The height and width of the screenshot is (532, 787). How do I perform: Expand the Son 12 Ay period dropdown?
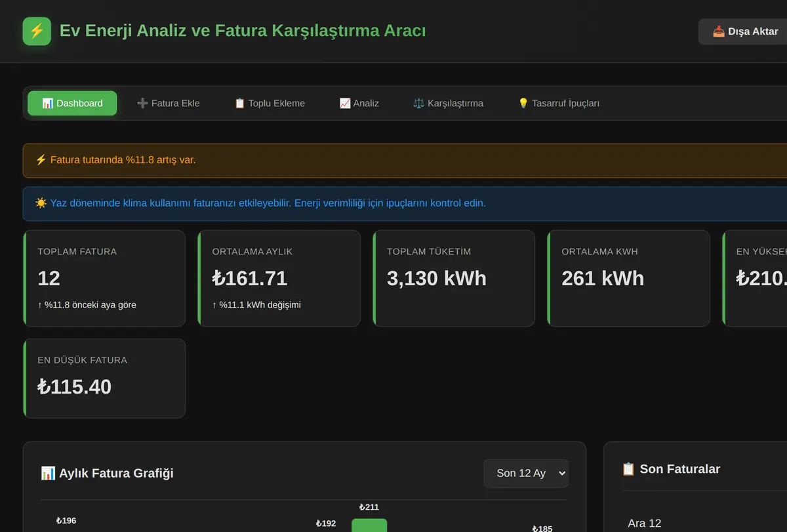pyautogui.click(x=526, y=473)
